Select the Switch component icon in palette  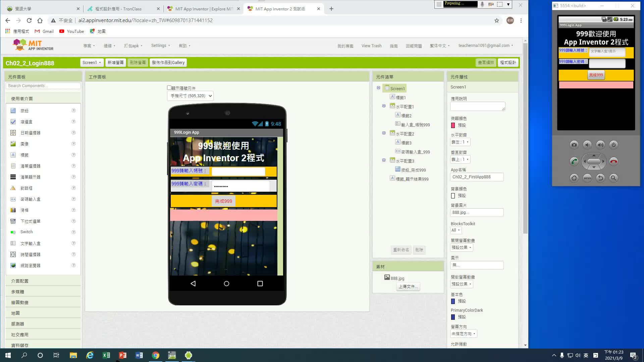[x=13, y=232]
